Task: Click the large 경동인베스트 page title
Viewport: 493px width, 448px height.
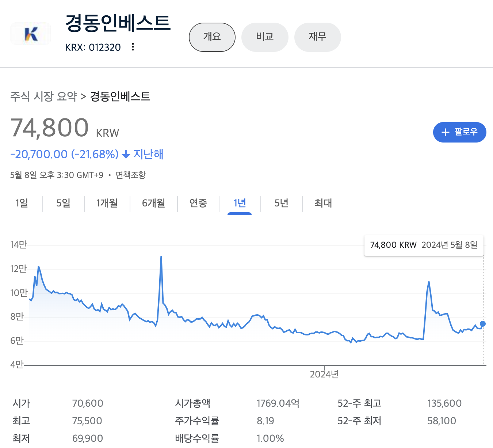Action: [118, 23]
